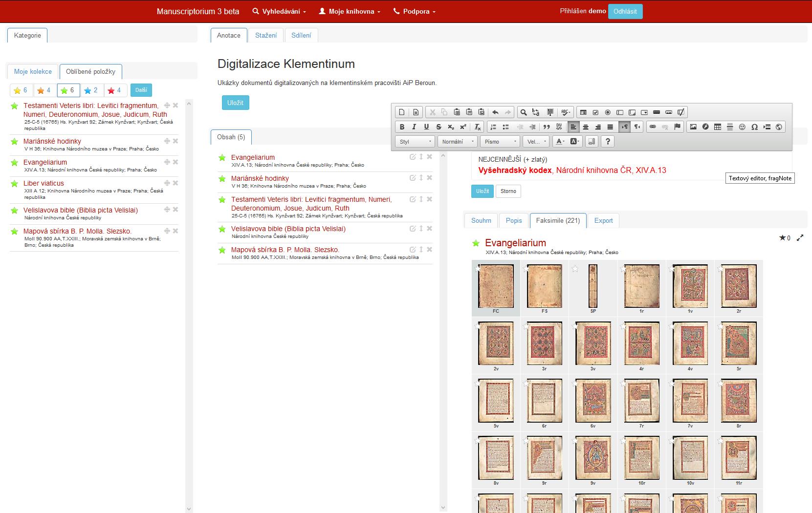The image size is (812, 513).
Task: Click the New page icon in editor toolbar
Action: pyautogui.click(x=402, y=112)
